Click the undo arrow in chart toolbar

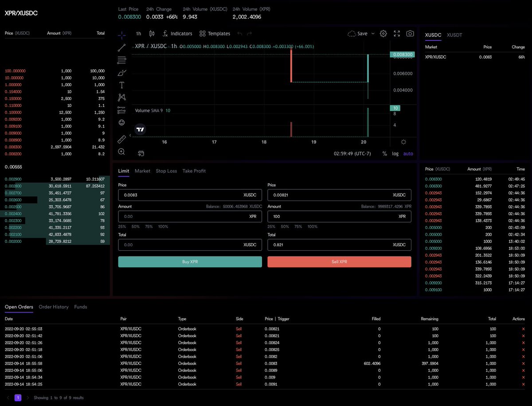[240, 34]
